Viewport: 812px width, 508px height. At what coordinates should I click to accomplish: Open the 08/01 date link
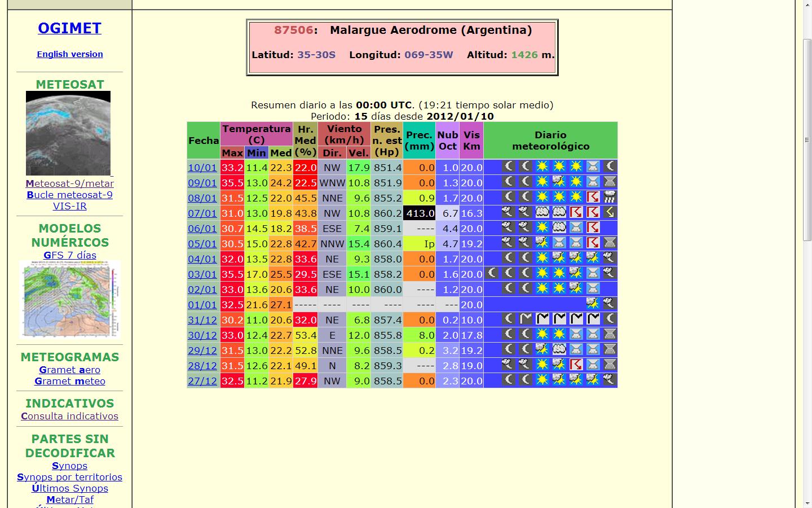(x=202, y=198)
